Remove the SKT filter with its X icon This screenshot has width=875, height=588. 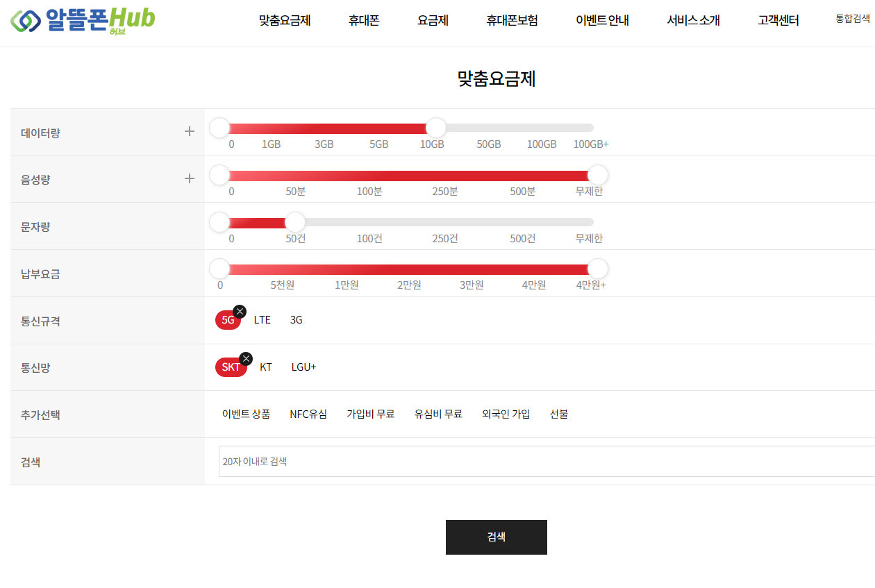coord(246,359)
